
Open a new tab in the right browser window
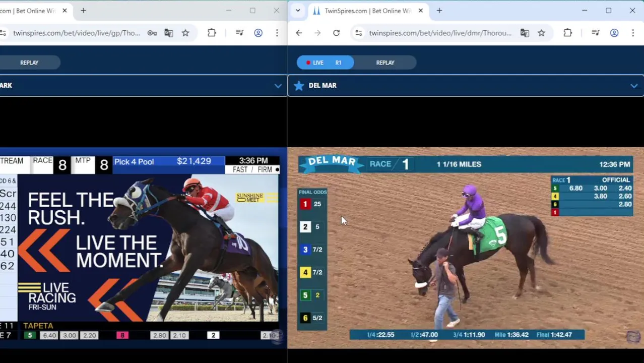point(439,11)
